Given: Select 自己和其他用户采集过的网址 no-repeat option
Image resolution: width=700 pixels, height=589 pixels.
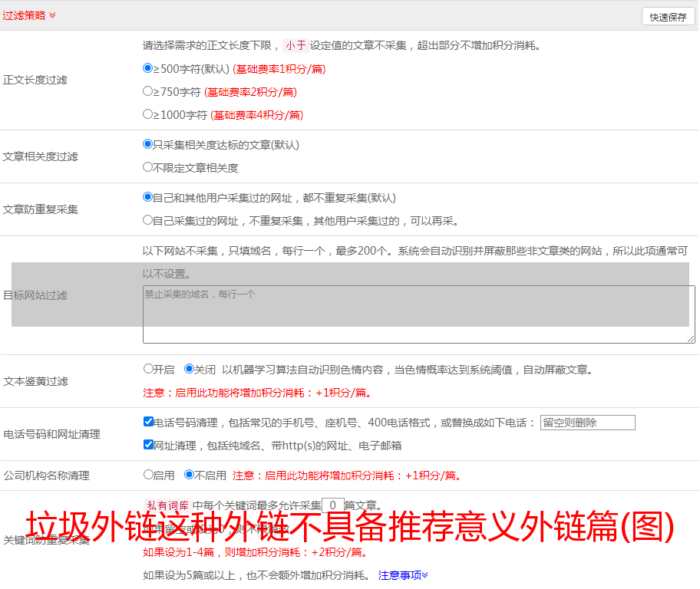Looking at the screenshot, I should pyautogui.click(x=148, y=197).
